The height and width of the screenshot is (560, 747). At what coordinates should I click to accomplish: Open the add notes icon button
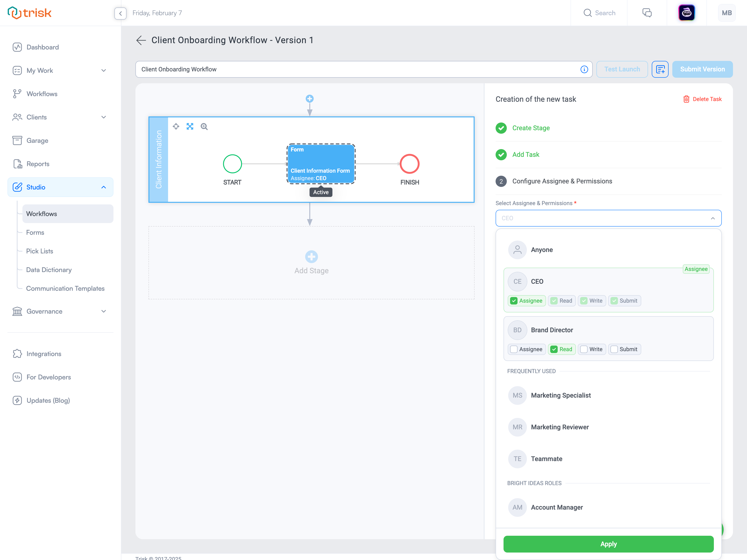[x=660, y=69]
